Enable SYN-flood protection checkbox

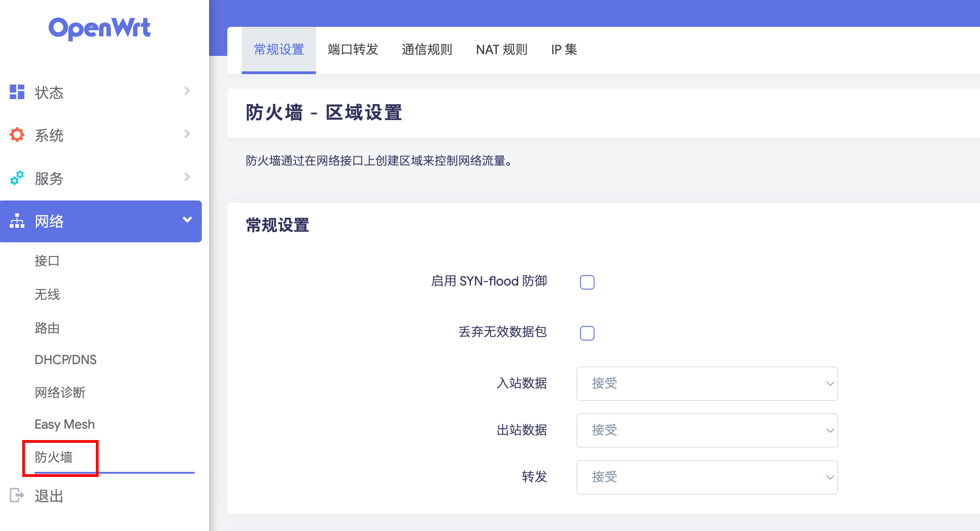pyautogui.click(x=587, y=282)
